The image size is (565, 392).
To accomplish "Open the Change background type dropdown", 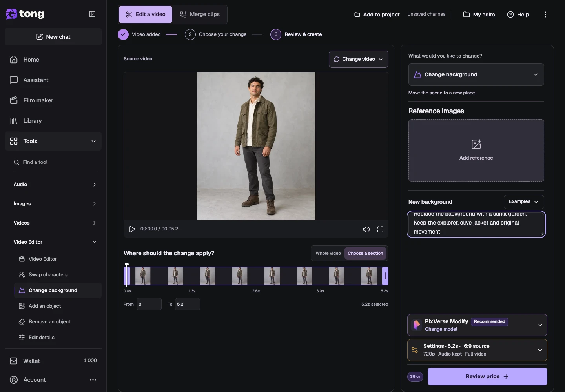I will point(476,74).
